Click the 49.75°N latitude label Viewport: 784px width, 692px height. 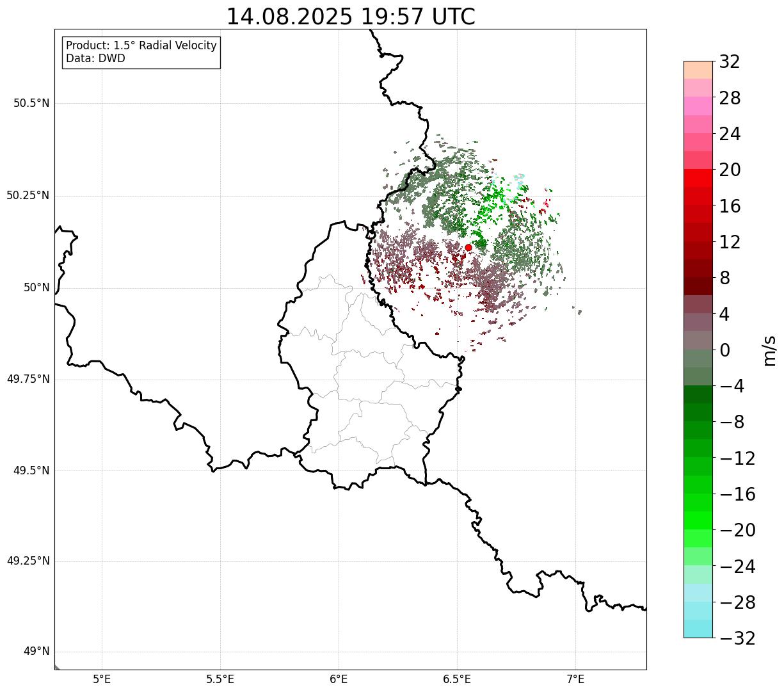click(28, 379)
